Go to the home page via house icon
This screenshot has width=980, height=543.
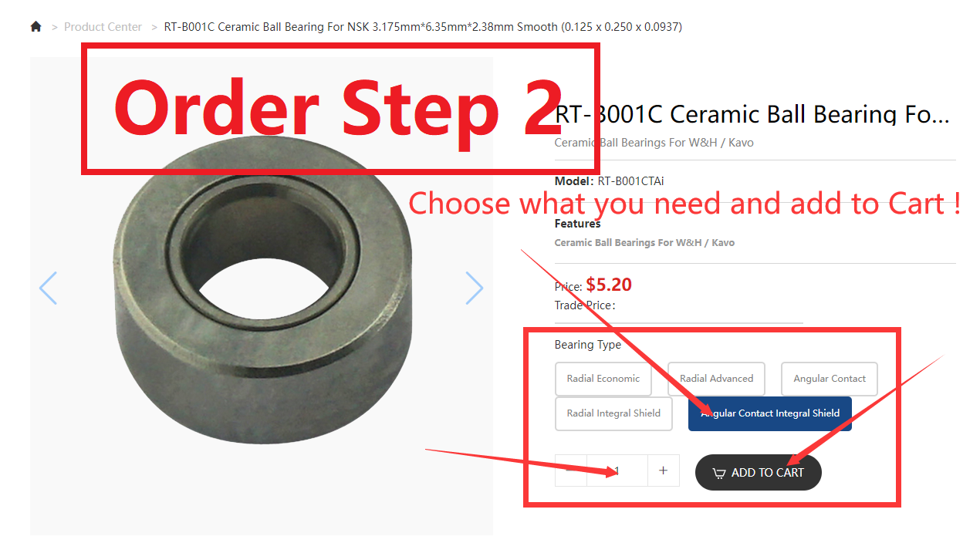tap(35, 27)
